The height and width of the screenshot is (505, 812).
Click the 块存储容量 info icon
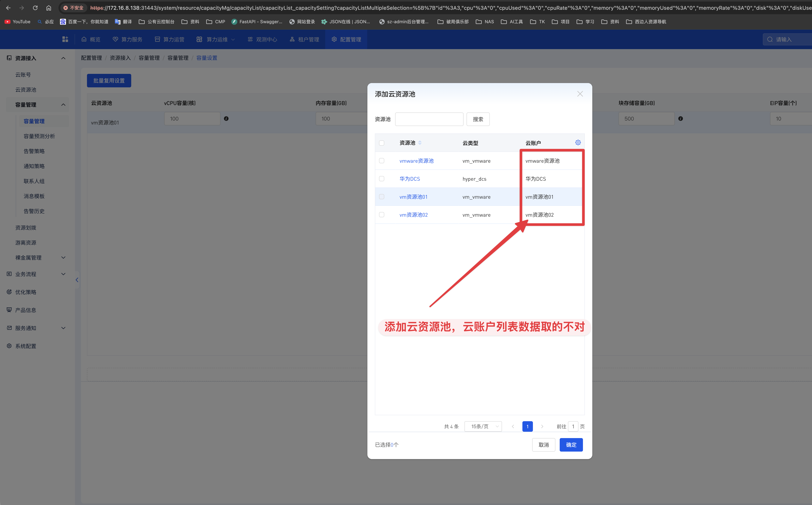point(680,119)
